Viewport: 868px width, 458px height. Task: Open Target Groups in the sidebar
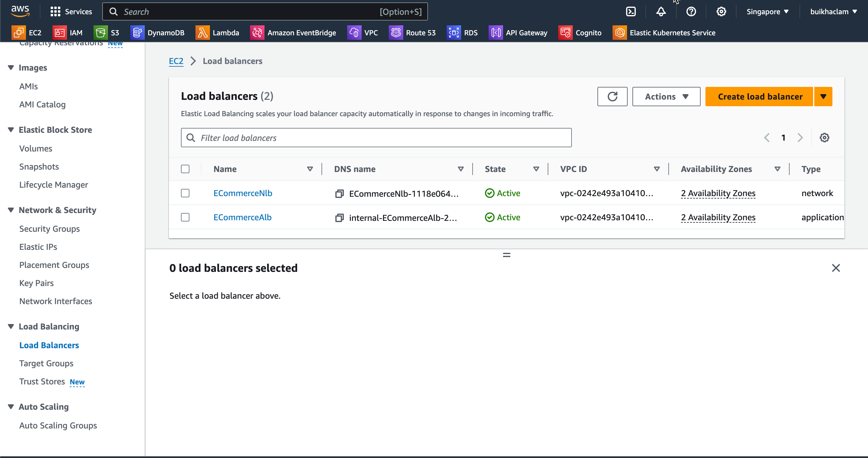click(46, 363)
